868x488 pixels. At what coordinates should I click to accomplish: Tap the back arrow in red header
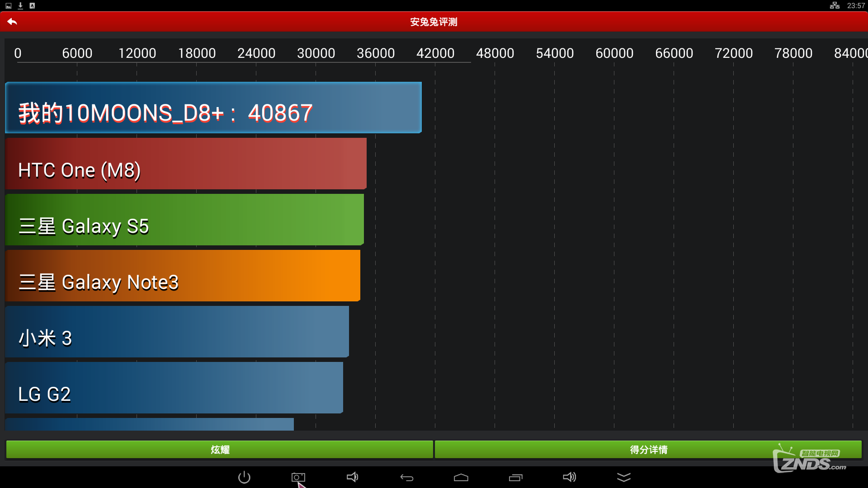[12, 22]
